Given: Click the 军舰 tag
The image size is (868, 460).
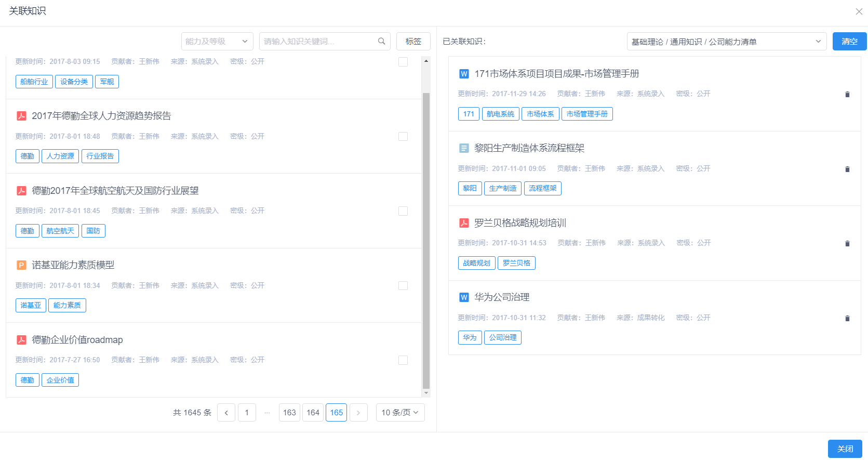Looking at the screenshot, I should pyautogui.click(x=107, y=82).
